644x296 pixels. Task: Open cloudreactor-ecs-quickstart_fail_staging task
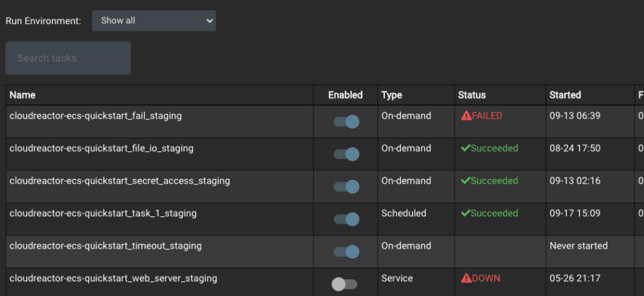tap(96, 116)
